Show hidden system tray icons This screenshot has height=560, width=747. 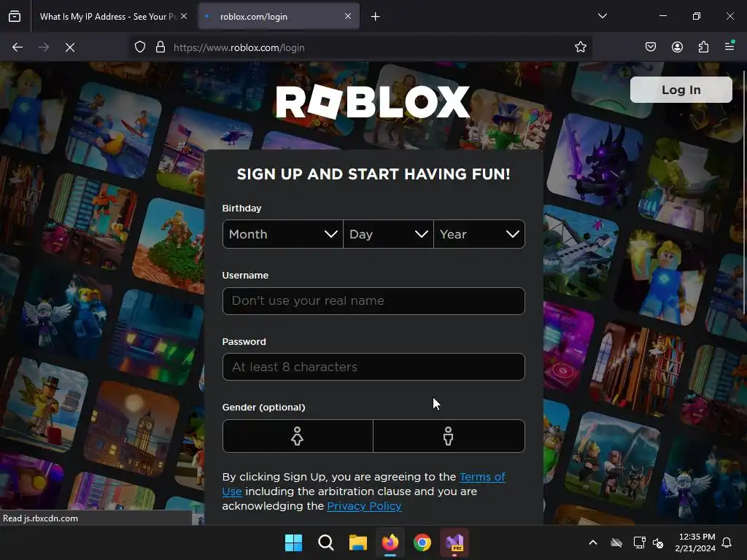coord(593,542)
